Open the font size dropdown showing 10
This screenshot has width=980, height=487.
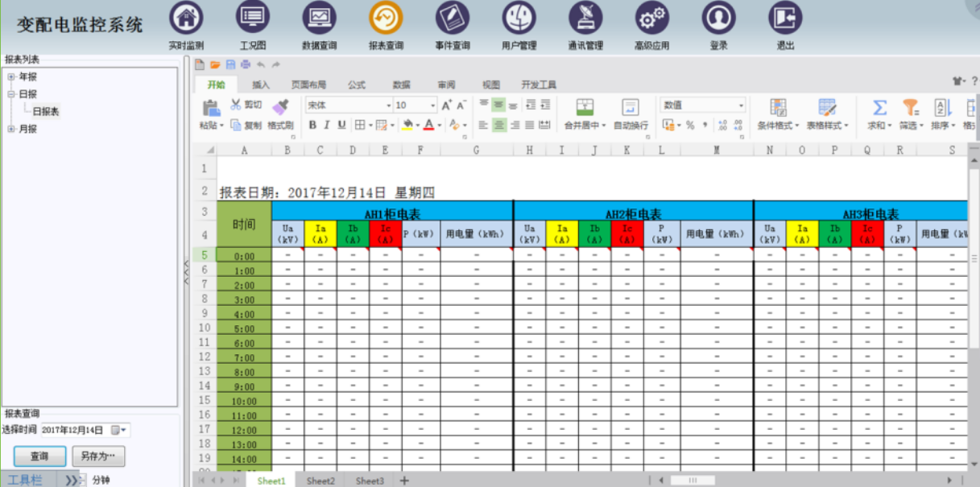pyautogui.click(x=433, y=105)
